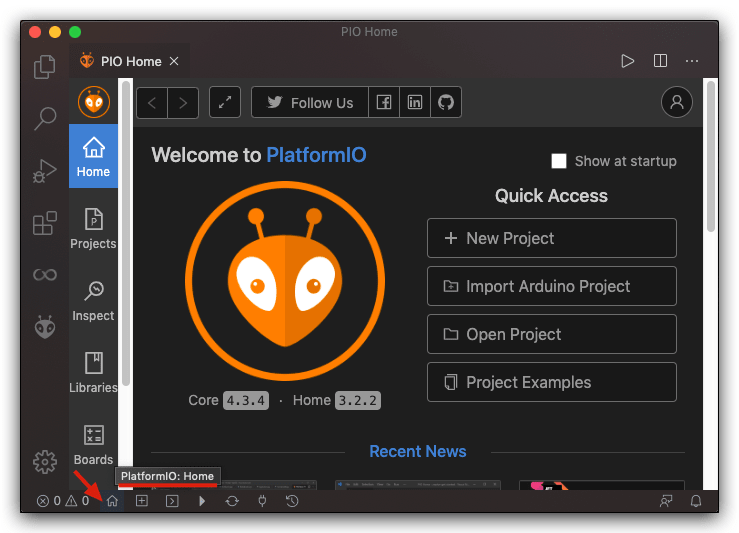Open PlatformIO alien icon in activity bar
This screenshot has width=739, height=533.
click(45, 327)
